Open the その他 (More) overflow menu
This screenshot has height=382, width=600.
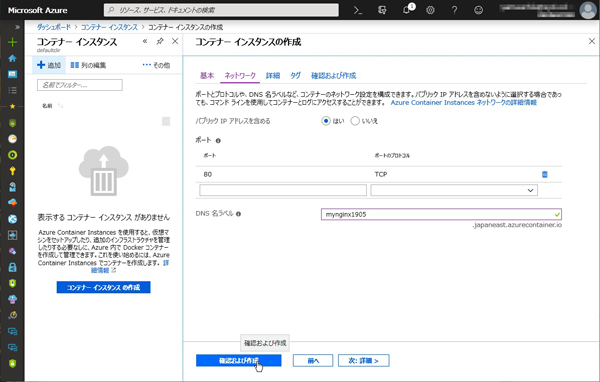pyautogui.click(x=156, y=65)
